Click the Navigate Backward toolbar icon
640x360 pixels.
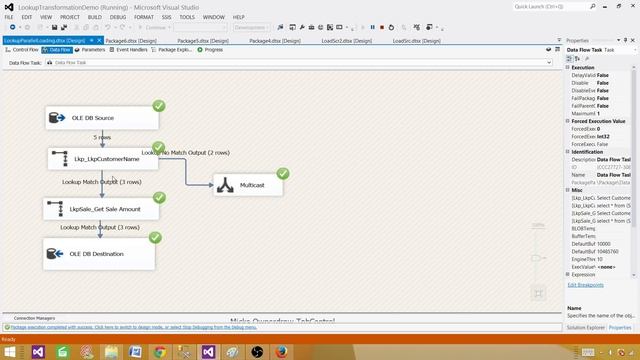(x=13, y=27)
